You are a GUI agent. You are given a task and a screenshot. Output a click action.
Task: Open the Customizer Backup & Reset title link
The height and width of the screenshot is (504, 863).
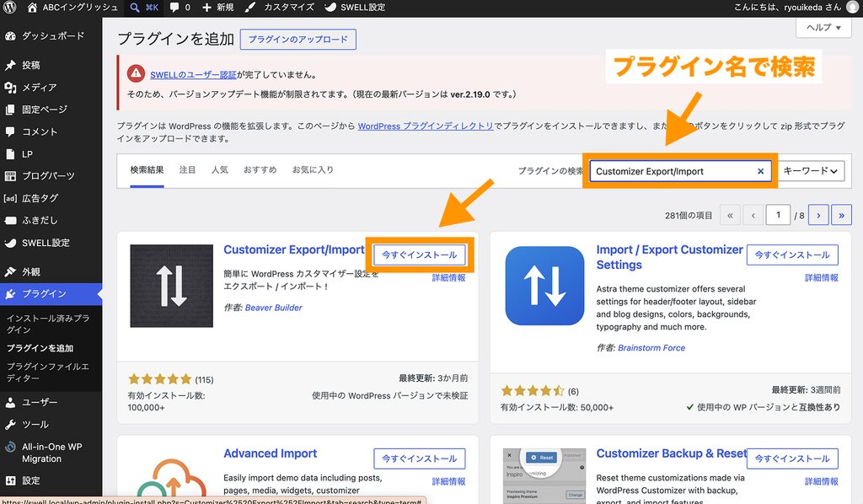672,453
